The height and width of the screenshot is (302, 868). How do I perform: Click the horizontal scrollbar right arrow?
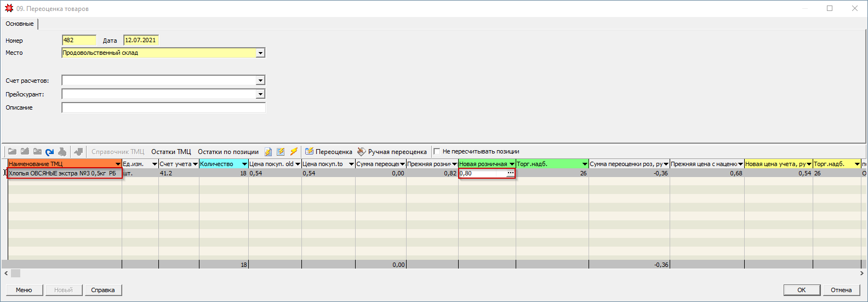[863, 273]
